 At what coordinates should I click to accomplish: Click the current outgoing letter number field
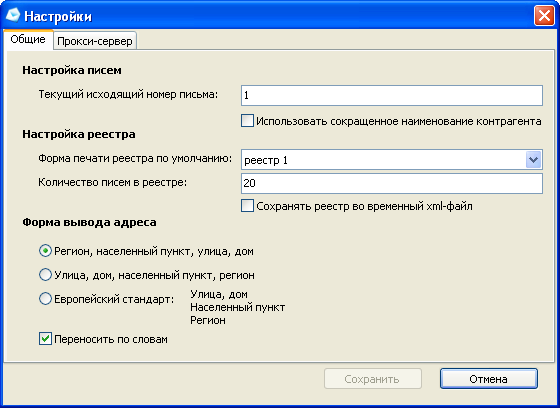(x=392, y=95)
